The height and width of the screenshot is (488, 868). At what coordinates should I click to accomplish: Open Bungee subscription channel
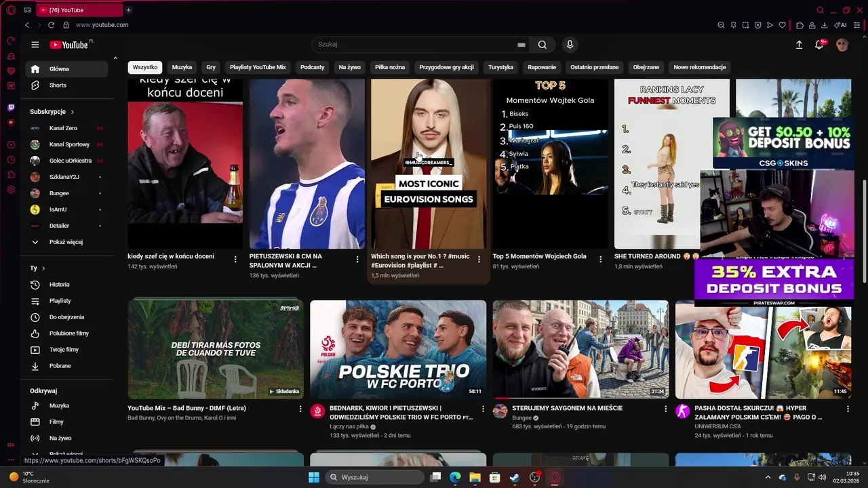coord(66,193)
